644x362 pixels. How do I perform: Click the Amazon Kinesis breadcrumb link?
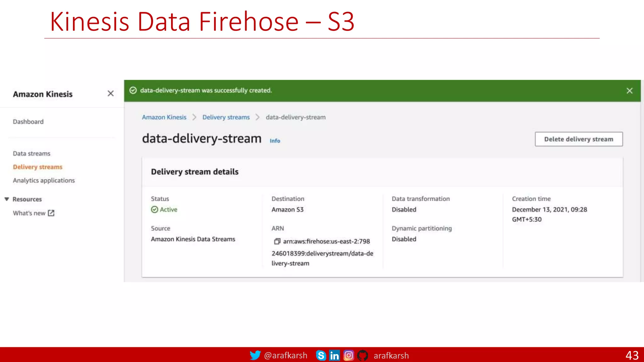164,117
